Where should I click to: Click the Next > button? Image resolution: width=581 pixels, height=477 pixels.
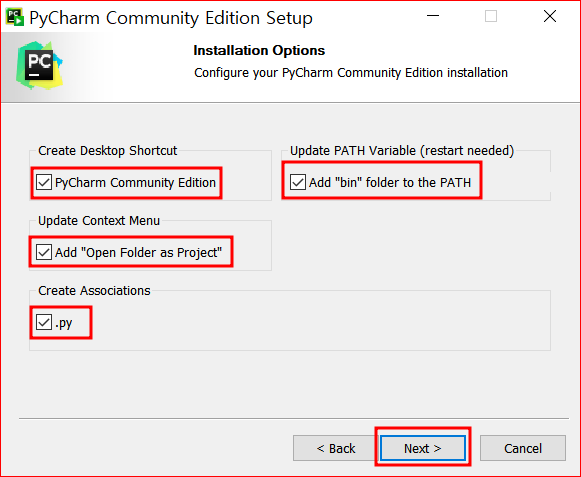coord(423,448)
